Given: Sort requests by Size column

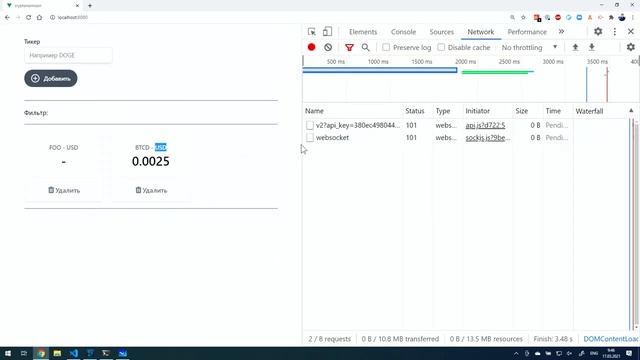Looking at the screenshot, I should 527,111.
